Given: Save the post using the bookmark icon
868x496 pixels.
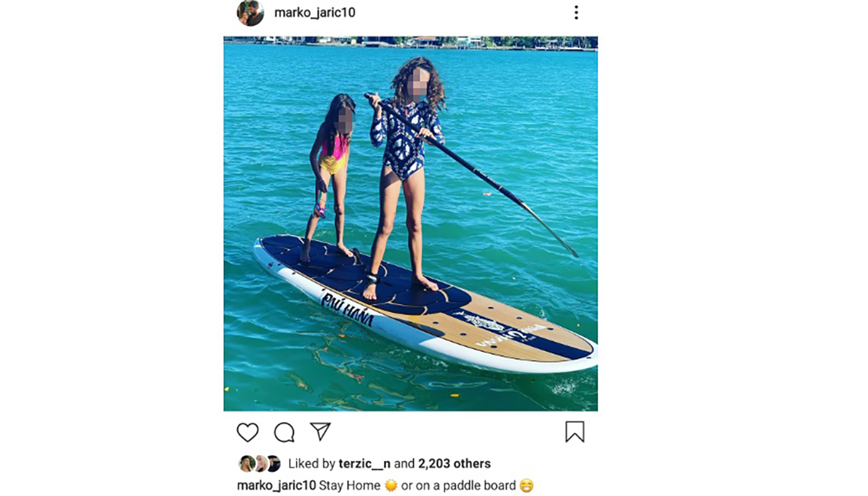Looking at the screenshot, I should (x=575, y=432).
